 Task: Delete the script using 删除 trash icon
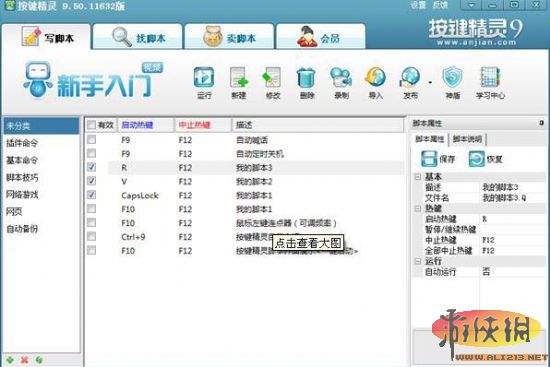click(307, 78)
